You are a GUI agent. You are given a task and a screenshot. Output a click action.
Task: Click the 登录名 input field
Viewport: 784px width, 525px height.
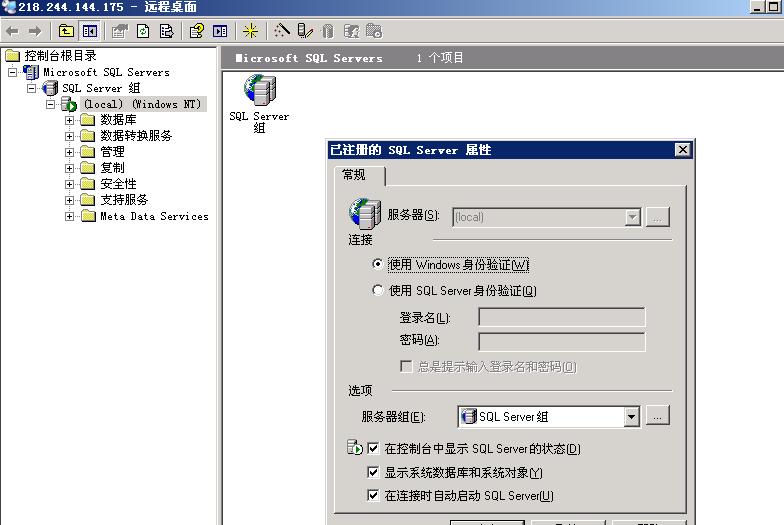(x=562, y=318)
